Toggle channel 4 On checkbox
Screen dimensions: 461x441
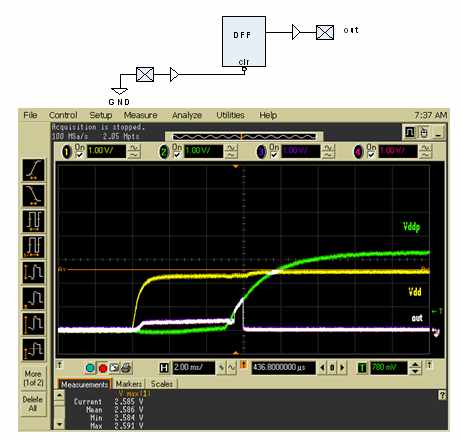(x=371, y=155)
